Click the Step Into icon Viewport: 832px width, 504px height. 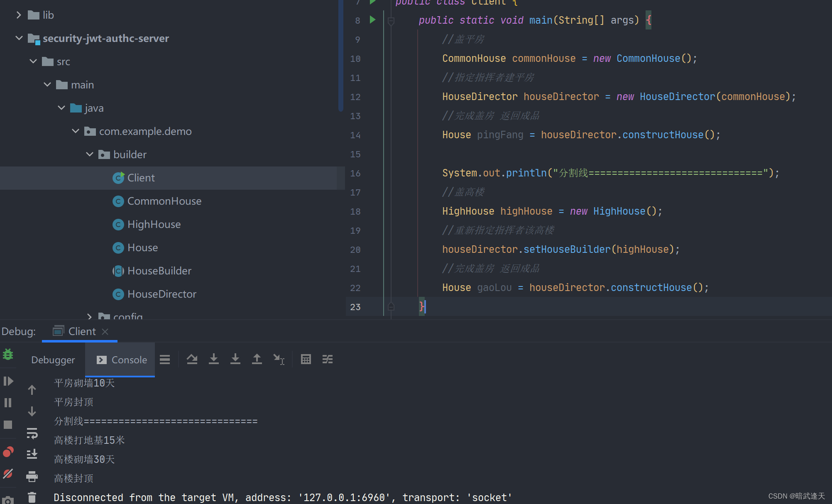(213, 359)
